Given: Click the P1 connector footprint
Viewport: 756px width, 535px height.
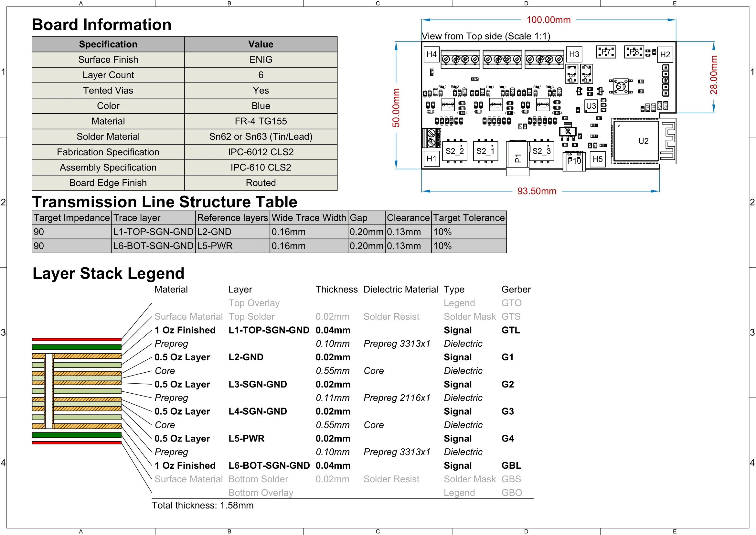Looking at the screenshot, I should [x=517, y=158].
